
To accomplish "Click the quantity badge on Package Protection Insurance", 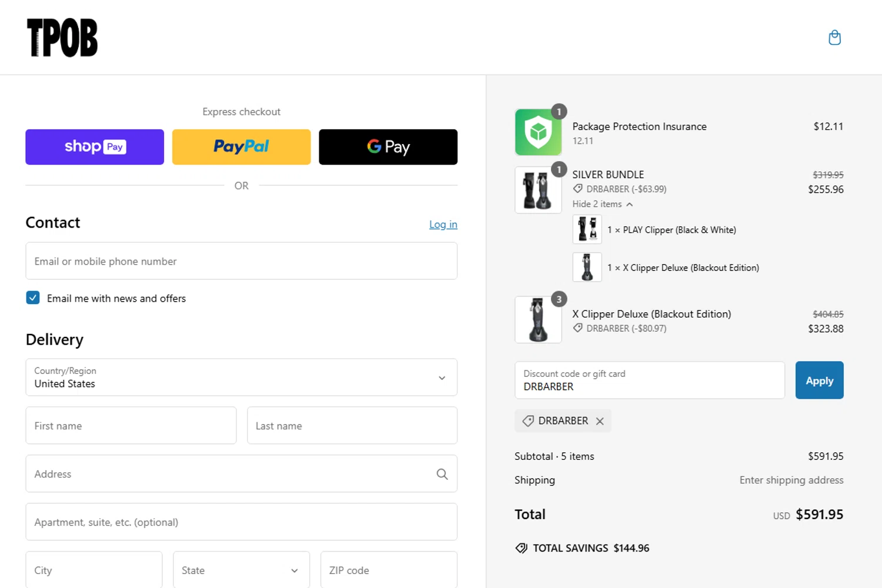I will click(559, 111).
